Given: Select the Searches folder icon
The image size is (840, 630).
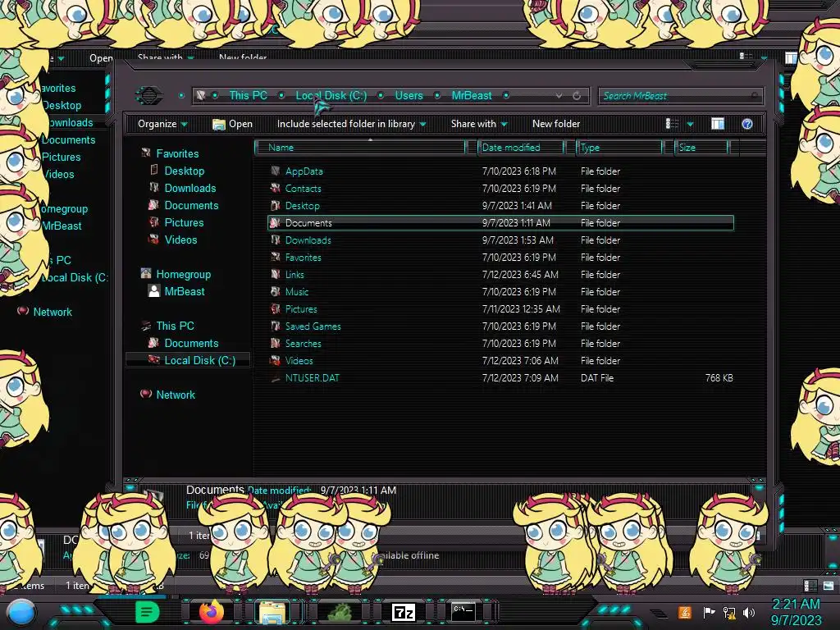Looking at the screenshot, I should 276,343.
